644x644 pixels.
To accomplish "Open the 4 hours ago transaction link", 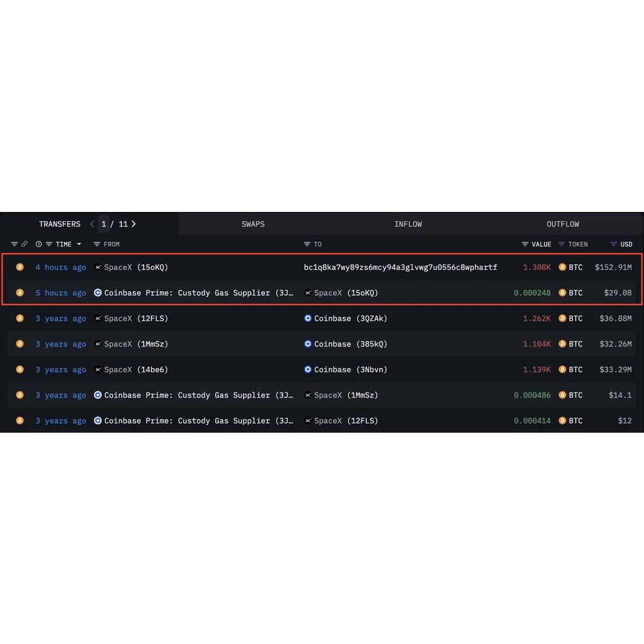I will click(61, 267).
